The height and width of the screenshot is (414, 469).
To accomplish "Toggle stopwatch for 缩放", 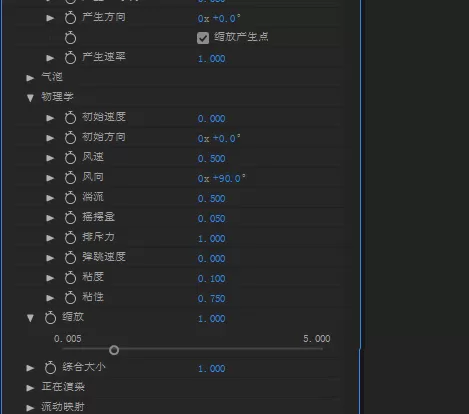I will point(50,318).
